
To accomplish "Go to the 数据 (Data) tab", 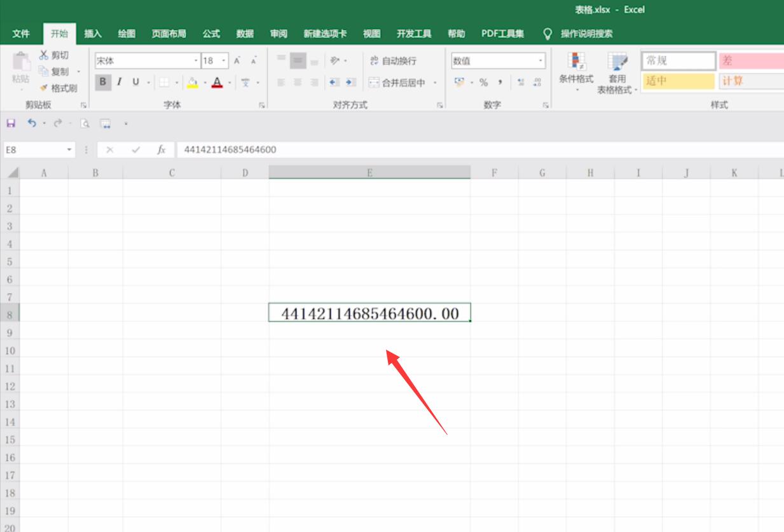I will tap(245, 34).
